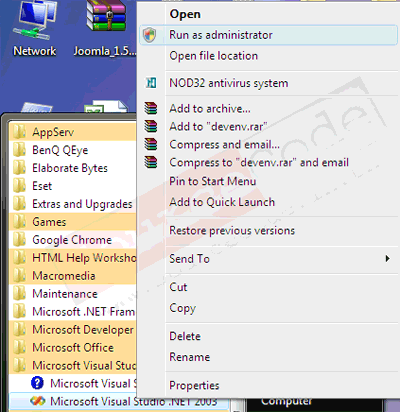Click the NOD32 antivirus system icon

point(151,83)
